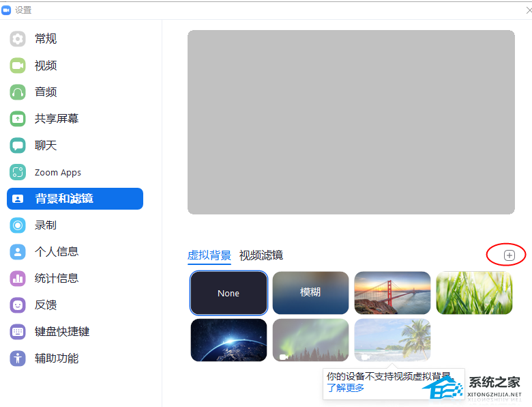Open the 键盘快捷键 section
532x407 pixels.
coord(74,332)
